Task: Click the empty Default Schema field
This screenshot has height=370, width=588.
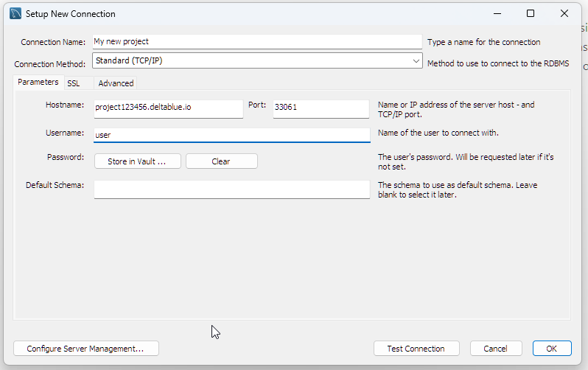Action: pyautogui.click(x=231, y=189)
